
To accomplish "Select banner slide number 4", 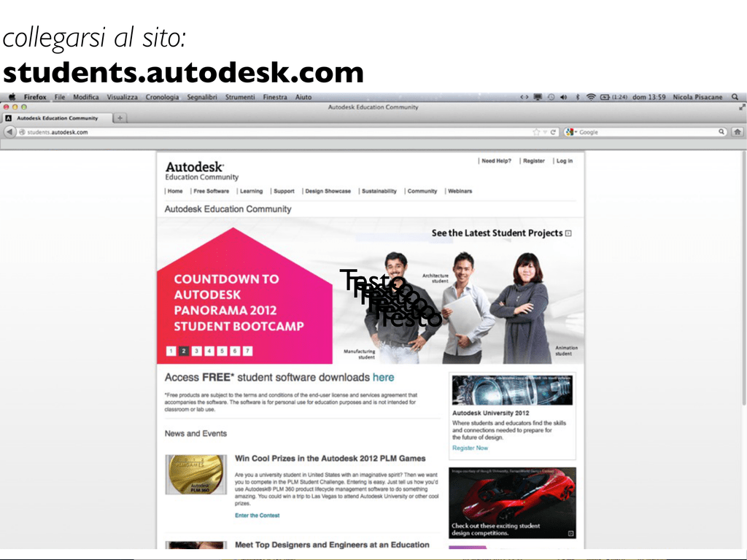I will tap(209, 351).
